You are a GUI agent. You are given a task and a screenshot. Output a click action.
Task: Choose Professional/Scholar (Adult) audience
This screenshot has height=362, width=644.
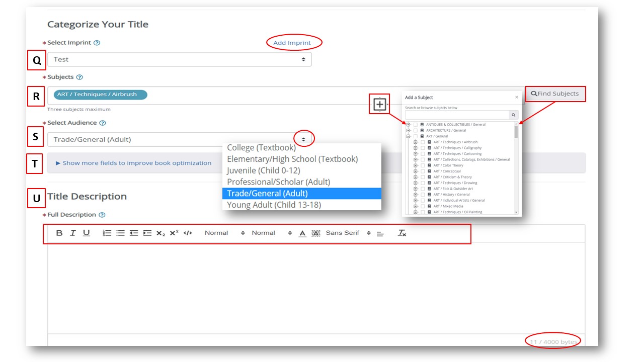point(302,182)
